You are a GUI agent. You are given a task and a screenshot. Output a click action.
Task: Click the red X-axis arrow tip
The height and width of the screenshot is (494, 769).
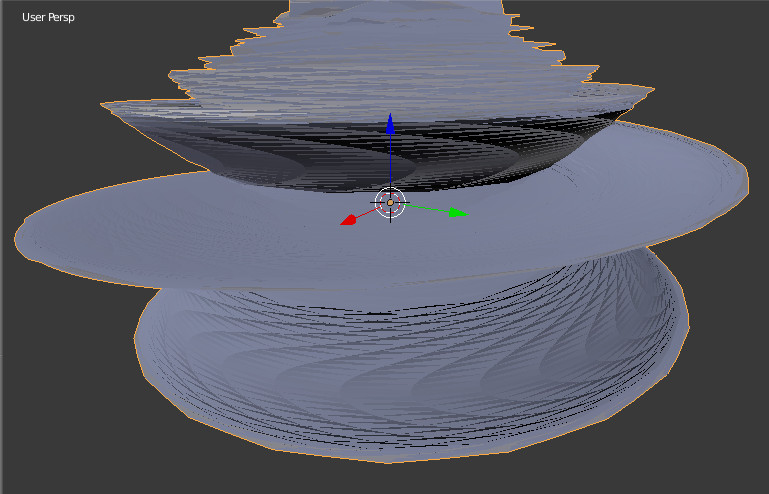(348, 219)
